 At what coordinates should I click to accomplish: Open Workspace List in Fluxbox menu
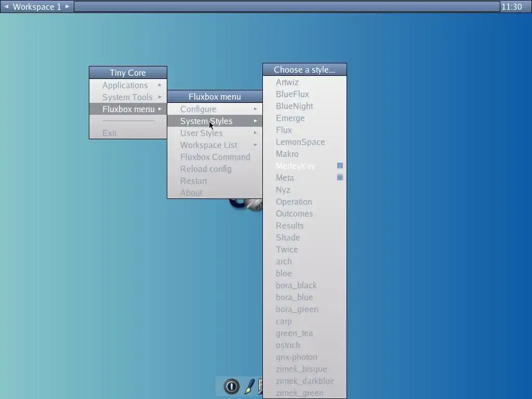click(215, 145)
